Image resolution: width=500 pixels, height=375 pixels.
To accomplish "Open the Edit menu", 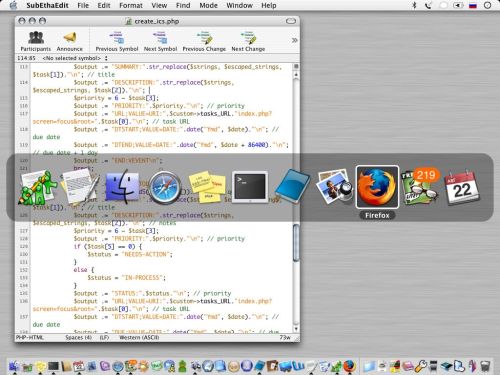I will (104, 5).
